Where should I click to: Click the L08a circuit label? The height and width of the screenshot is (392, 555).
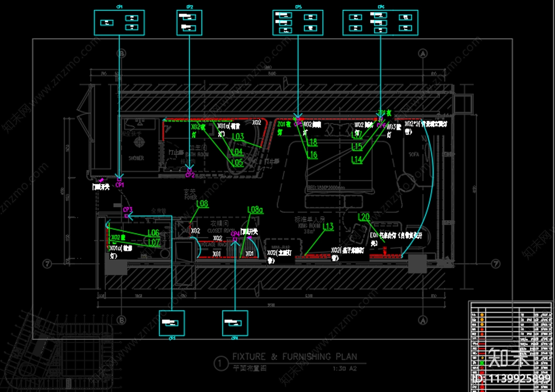(x=255, y=210)
